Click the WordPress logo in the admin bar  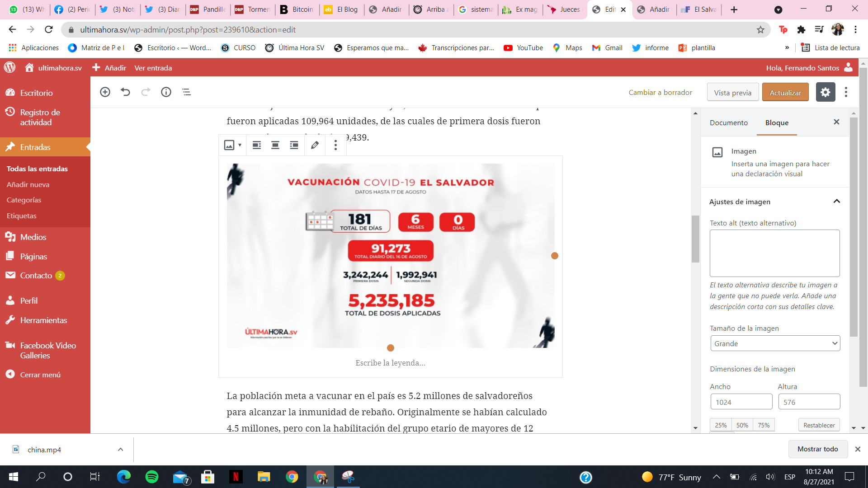click(10, 68)
